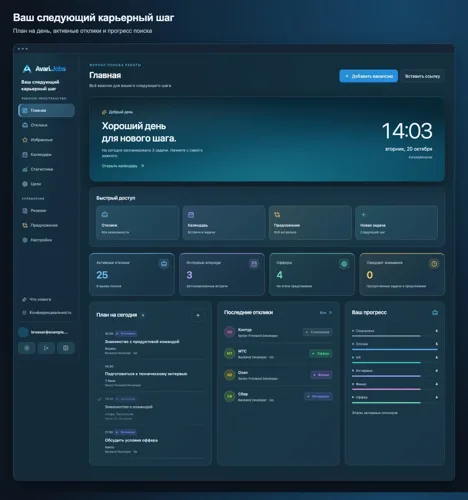Click the account avatar circle in the sidebar
This screenshot has height=500, width=468.
[23, 332]
